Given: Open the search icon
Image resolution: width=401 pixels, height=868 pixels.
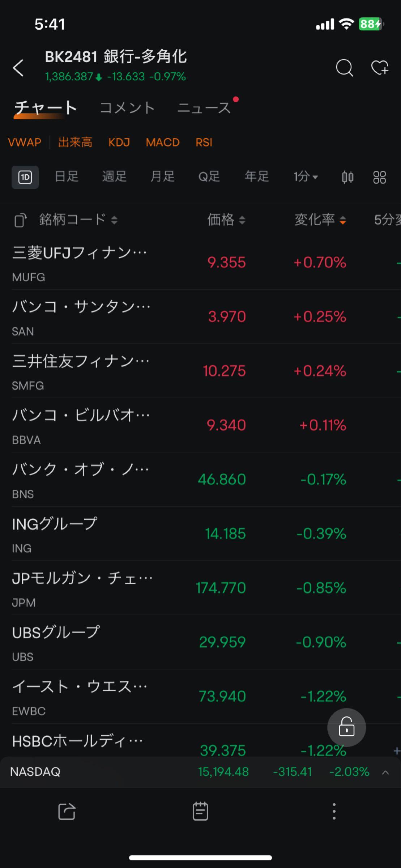Looking at the screenshot, I should point(344,68).
